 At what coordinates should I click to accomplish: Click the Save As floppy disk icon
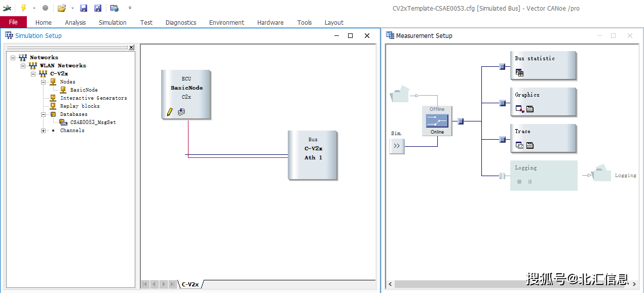[98, 8]
